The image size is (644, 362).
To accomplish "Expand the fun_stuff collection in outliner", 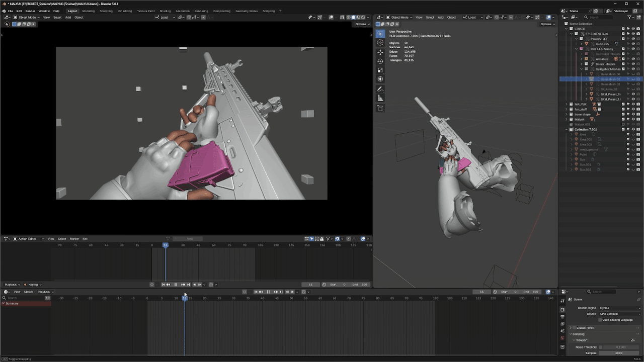I will [567, 109].
